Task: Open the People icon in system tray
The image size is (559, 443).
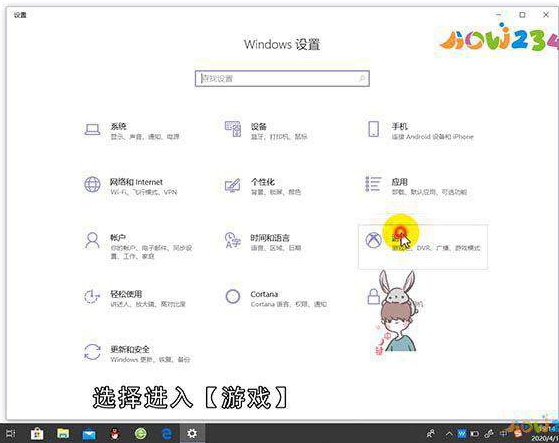Action: pyautogui.click(x=431, y=434)
